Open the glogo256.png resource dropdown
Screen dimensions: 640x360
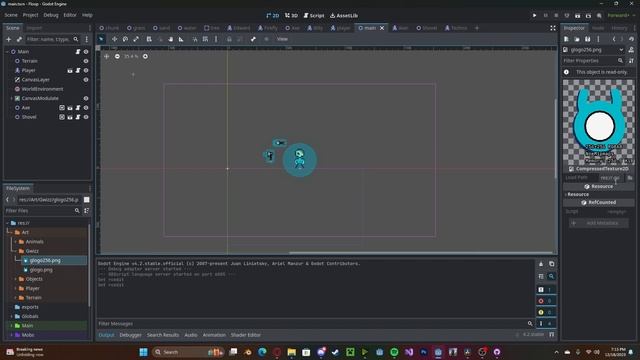tap(621, 50)
